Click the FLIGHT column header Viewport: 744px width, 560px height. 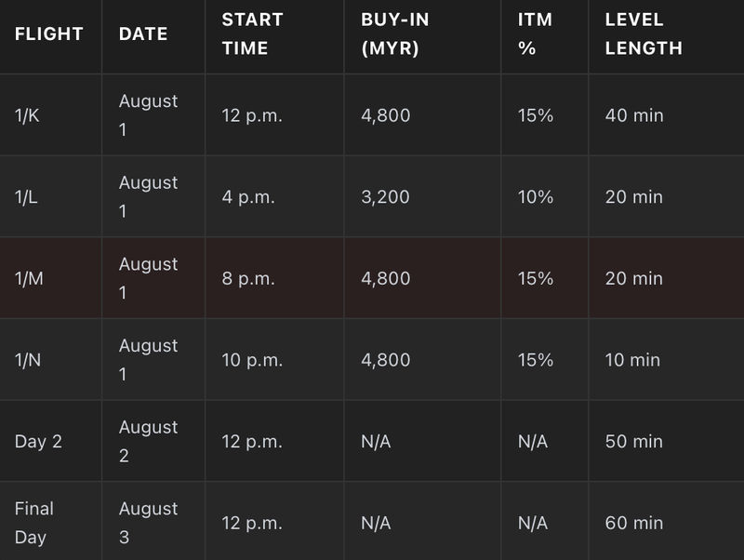[49, 33]
